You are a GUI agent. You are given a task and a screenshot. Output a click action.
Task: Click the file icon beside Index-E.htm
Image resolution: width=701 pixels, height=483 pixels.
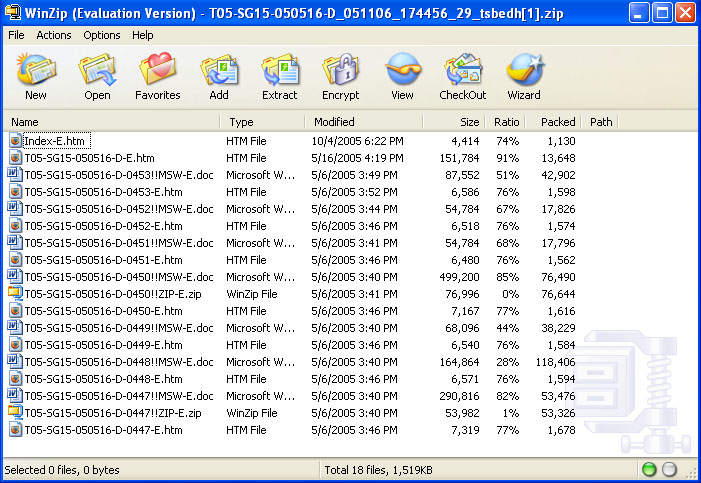coord(15,141)
